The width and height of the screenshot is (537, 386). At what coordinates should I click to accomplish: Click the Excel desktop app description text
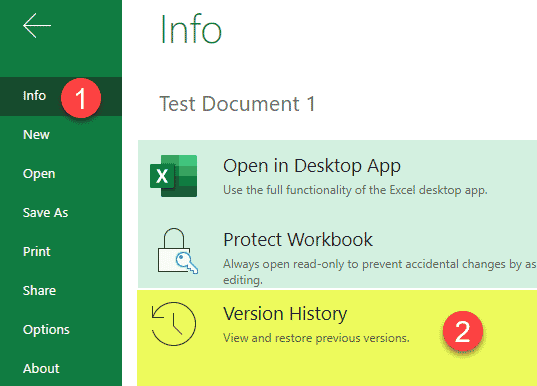click(355, 190)
